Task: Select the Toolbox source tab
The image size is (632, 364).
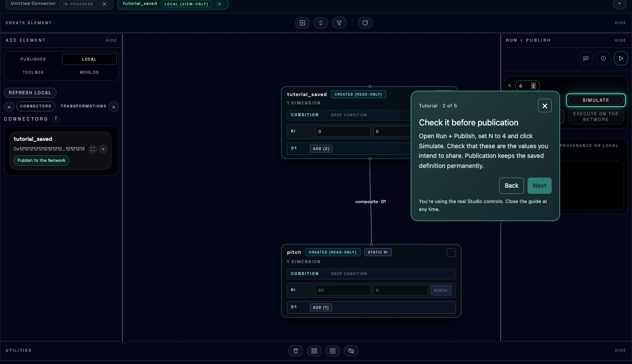Action: pos(33,72)
